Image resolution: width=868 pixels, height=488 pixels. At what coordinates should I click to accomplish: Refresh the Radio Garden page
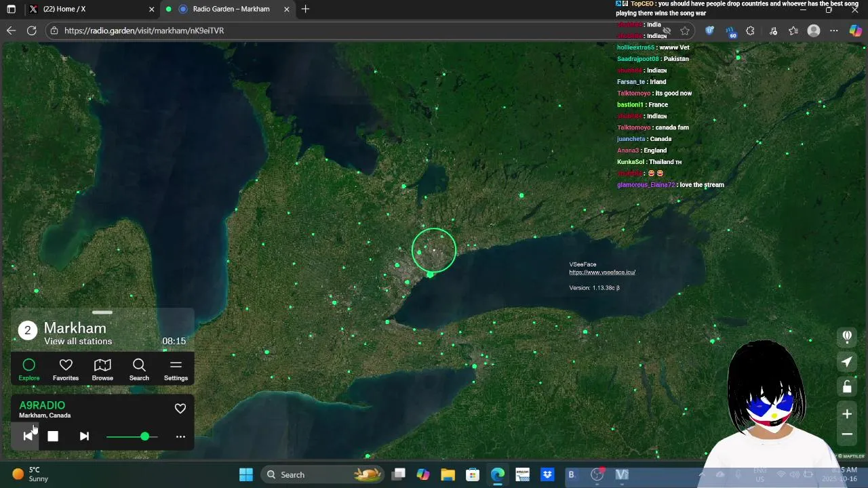tap(31, 30)
